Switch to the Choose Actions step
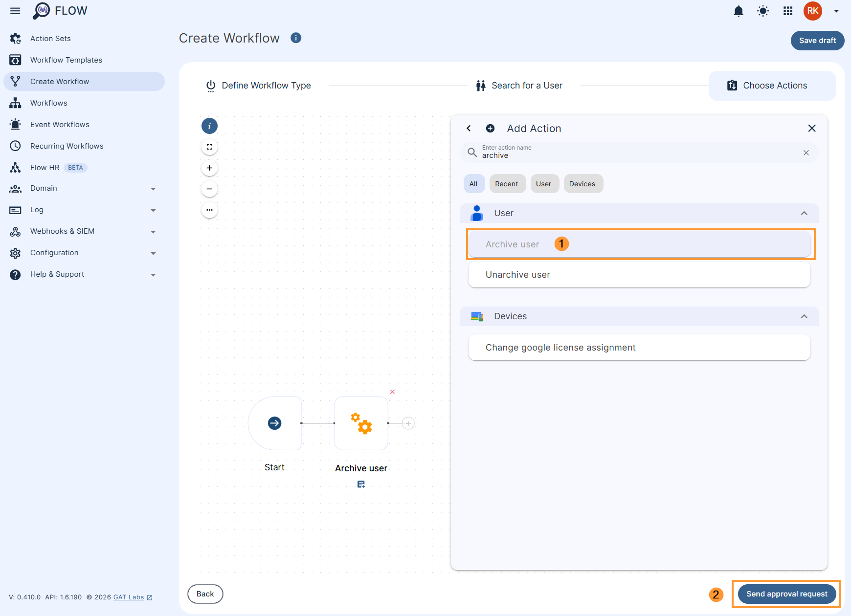Image resolution: width=851 pixels, height=616 pixels. 772,85
